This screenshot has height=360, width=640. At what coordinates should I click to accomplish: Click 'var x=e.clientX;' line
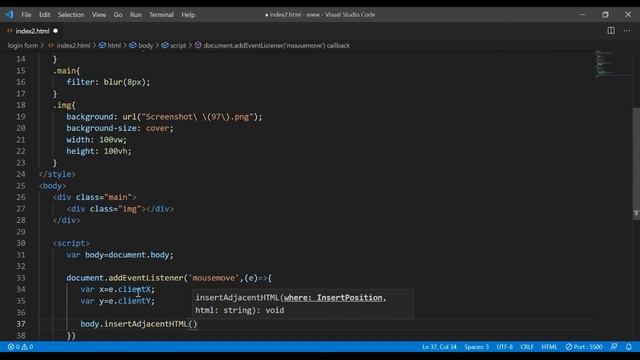tap(118, 289)
